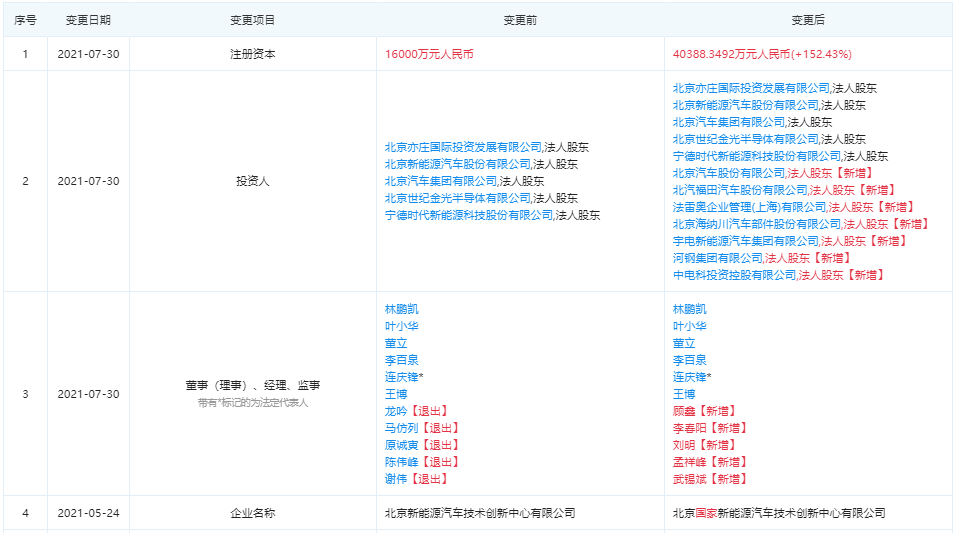Screen dimensions: 955x533
Task: Click 连庆锋 in the 变更后 column
Action: tap(689, 377)
